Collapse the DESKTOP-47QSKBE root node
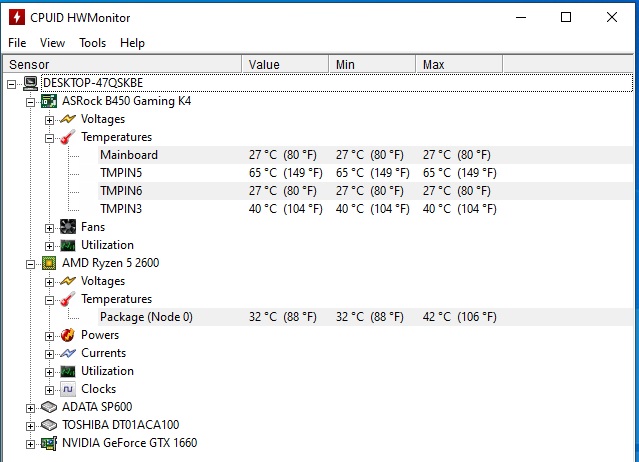Image resolution: width=639 pixels, height=462 pixels. pyautogui.click(x=11, y=84)
